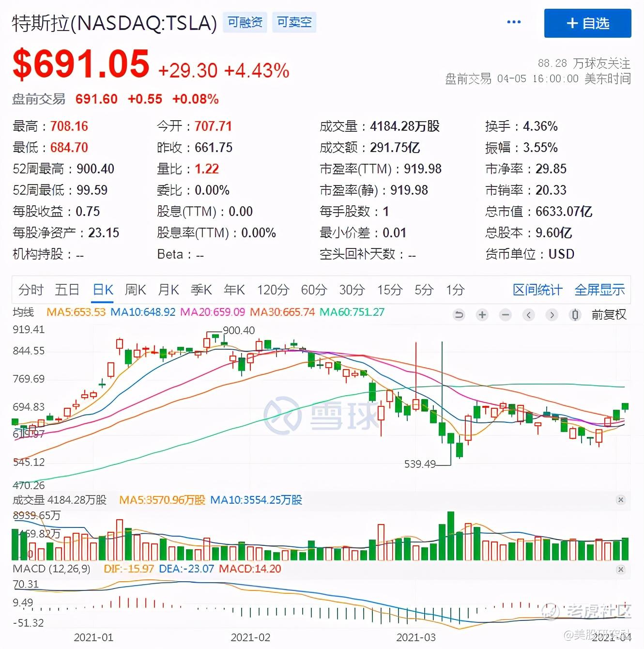The width and height of the screenshot is (644, 649).
Task: Switch to the 30分 chart tab
Action: click(x=352, y=290)
